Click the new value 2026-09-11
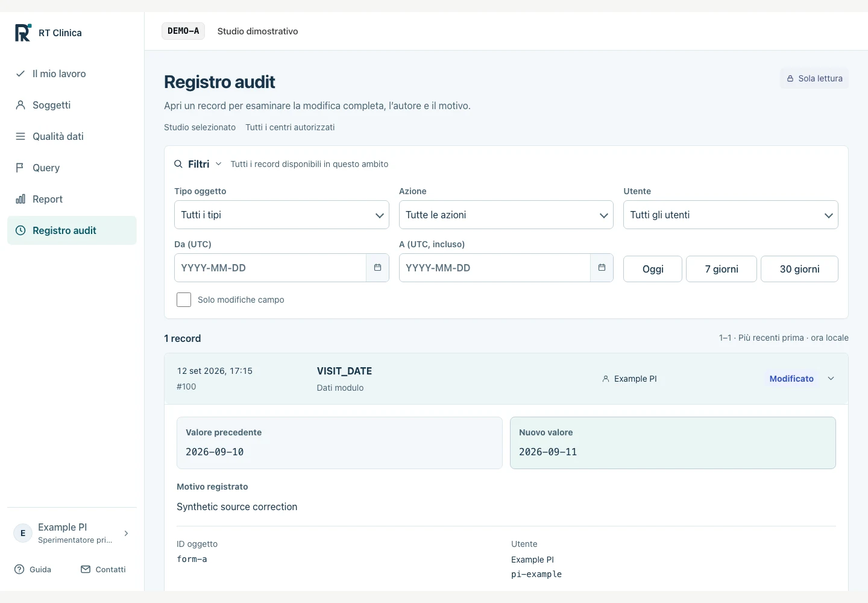The height and width of the screenshot is (603, 868). [548, 452]
